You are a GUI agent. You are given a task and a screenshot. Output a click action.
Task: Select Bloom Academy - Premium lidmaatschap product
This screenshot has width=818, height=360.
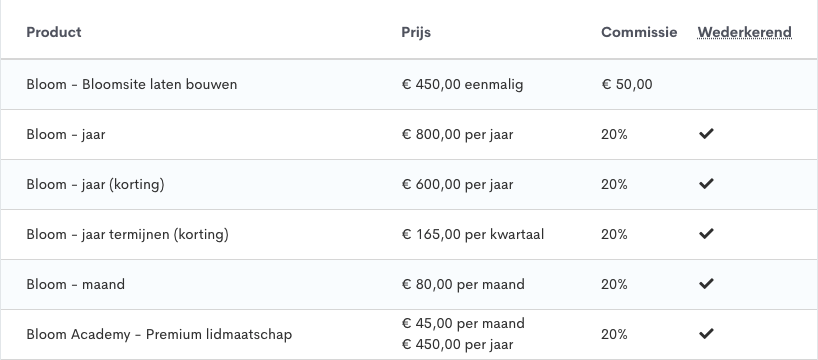[159, 334]
